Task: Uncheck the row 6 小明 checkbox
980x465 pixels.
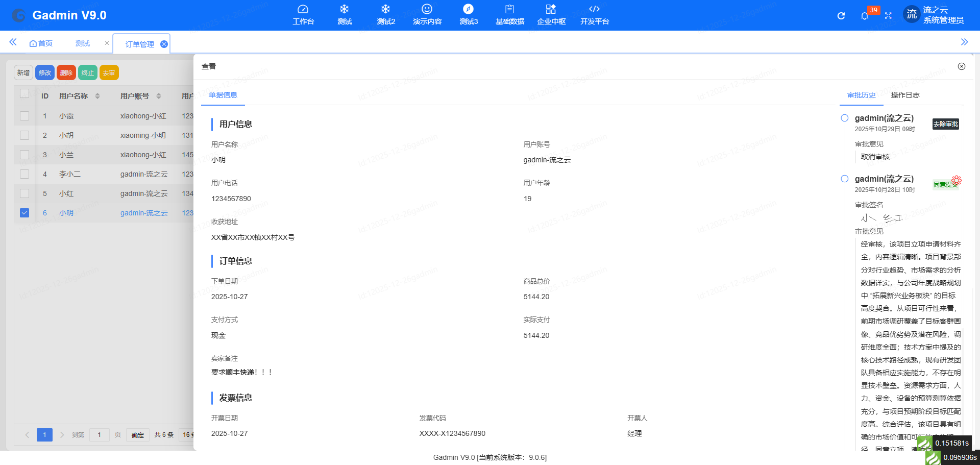Action: [24, 213]
